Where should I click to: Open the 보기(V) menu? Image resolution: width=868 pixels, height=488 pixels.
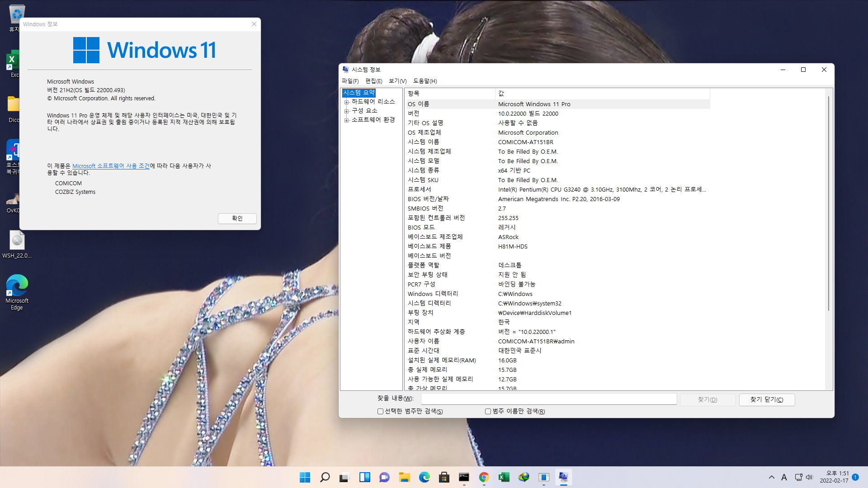click(x=397, y=81)
